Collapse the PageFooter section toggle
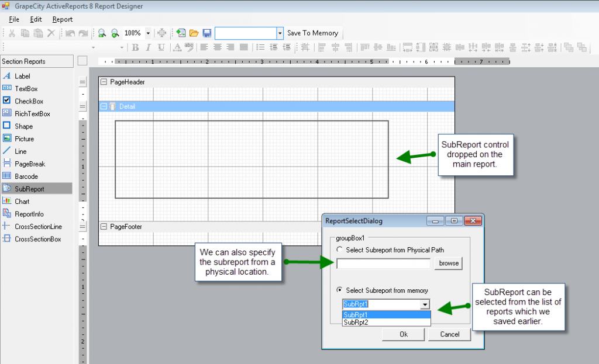Image resolution: width=599 pixels, height=364 pixels. [104, 227]
